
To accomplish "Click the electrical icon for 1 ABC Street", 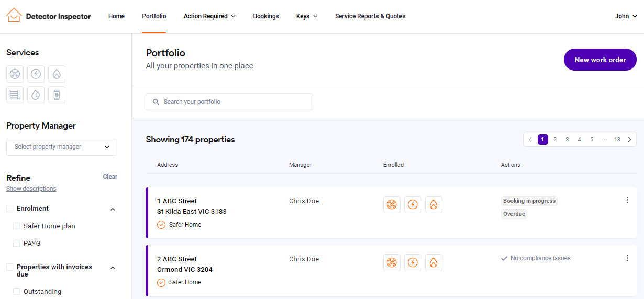I will click(413, 204).
